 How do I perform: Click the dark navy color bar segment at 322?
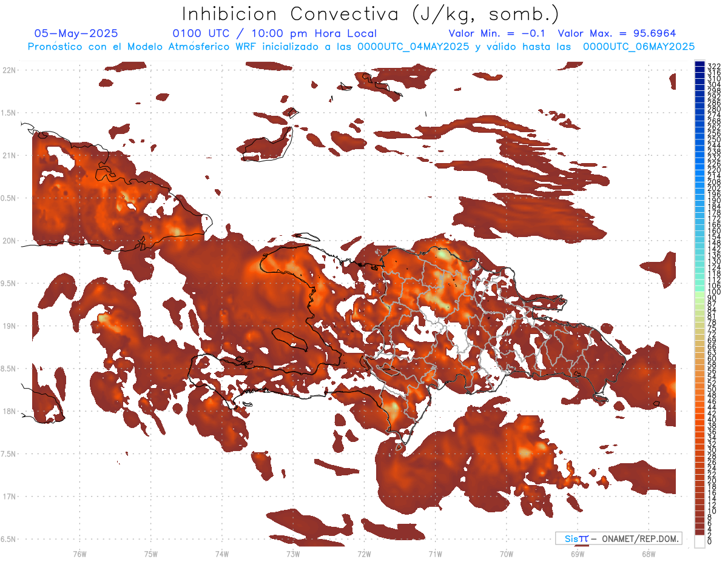click(x=700, y=64)
